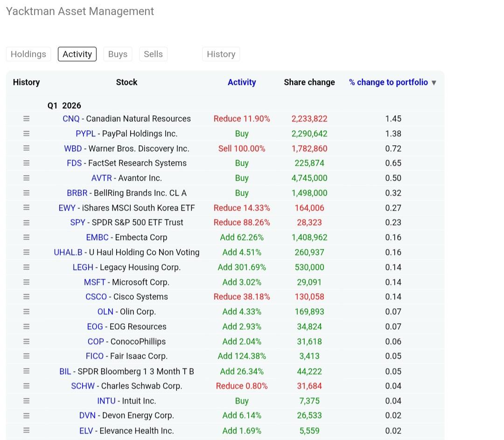Open the WBD ticker link
504x440 pixels.
73,148
